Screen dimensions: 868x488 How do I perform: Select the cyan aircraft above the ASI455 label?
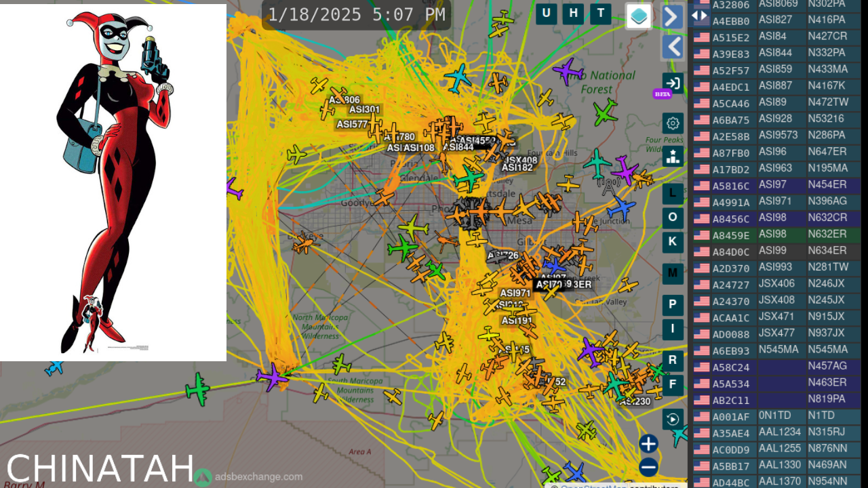click(458, 78)
